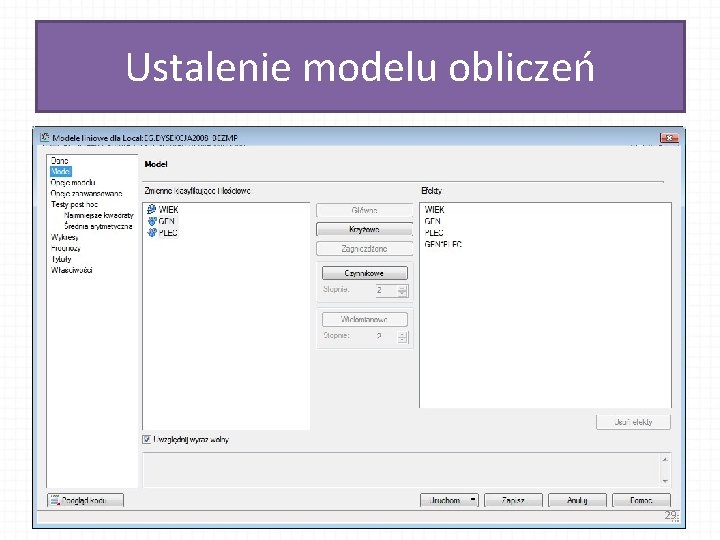Viewport: 720px width, 540px height.
Task: Click the Główne effects button
Action: (365, 210)
